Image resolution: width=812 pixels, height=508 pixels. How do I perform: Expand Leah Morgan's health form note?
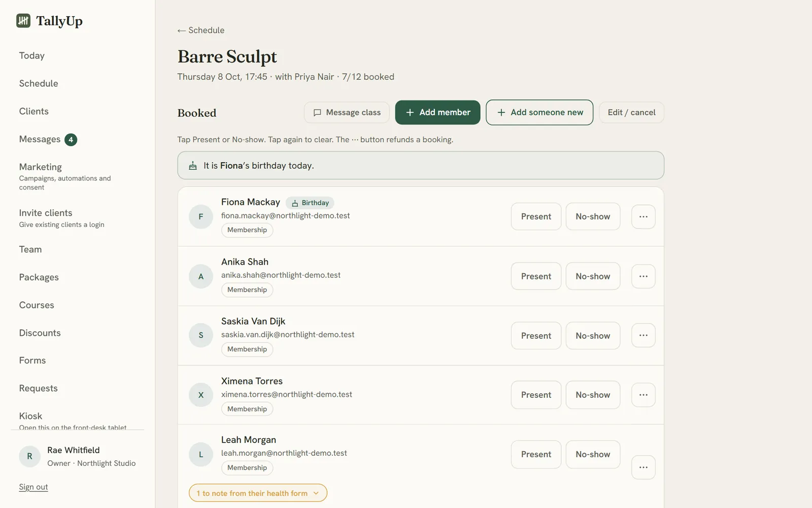point(258,493)
